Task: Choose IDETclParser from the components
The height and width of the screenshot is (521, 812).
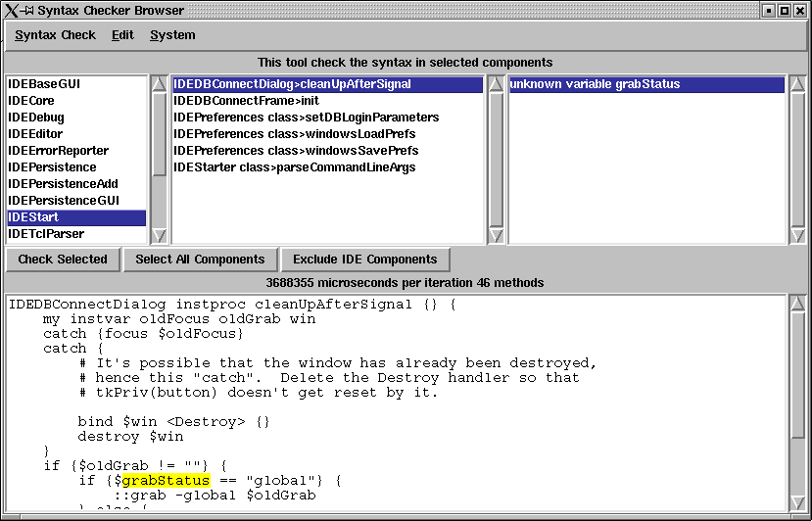Action: pos(46,234)
